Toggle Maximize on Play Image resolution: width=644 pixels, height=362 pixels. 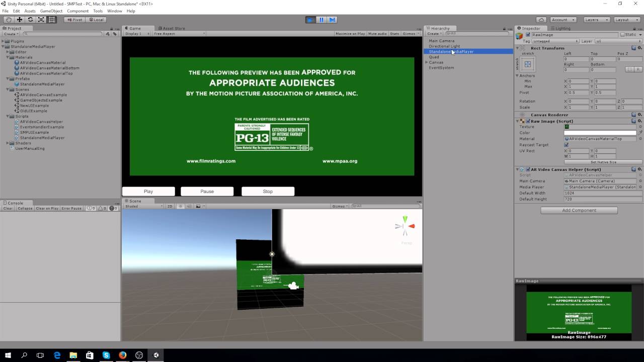(350, 34)
